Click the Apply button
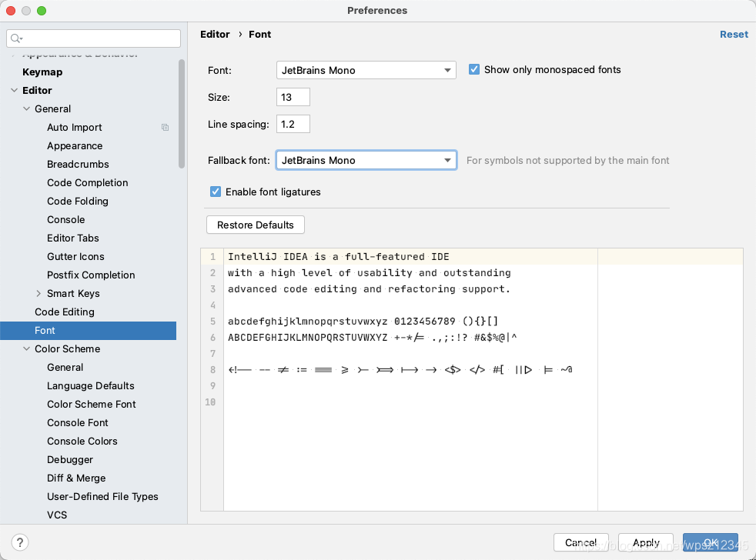This screenshot has height=560, width=756. coord(646,542)
